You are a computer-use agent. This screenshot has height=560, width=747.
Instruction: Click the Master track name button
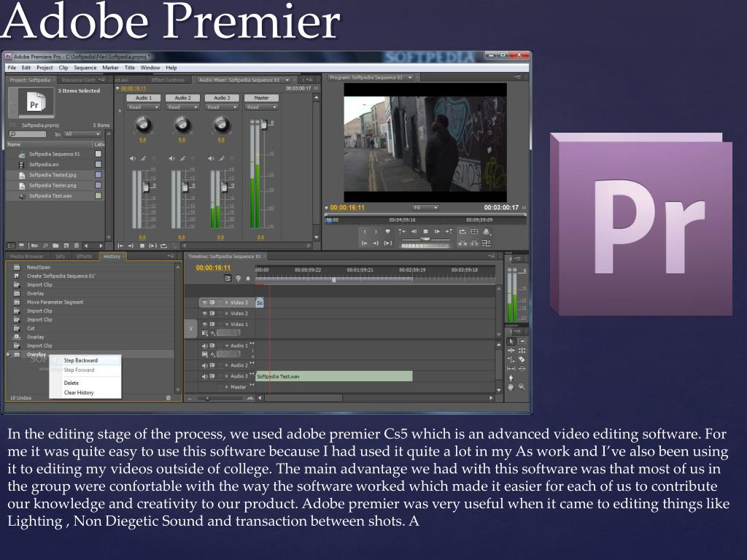point(262,98)
